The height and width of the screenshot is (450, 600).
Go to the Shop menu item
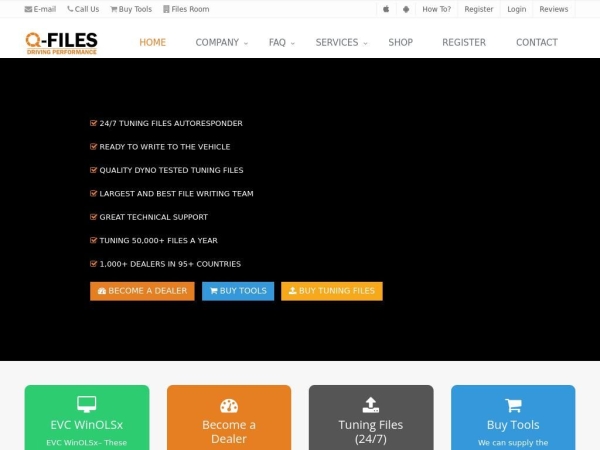(400, 43)
